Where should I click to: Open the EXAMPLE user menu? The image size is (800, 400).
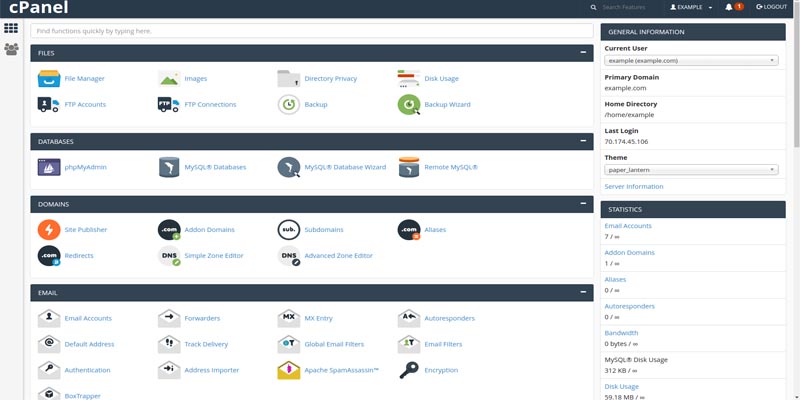691,7
